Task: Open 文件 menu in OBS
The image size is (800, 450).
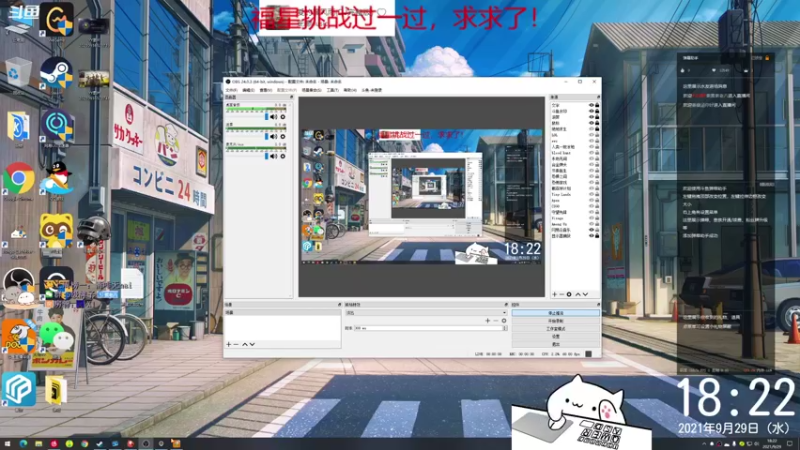Action: (x=231, y=90)
